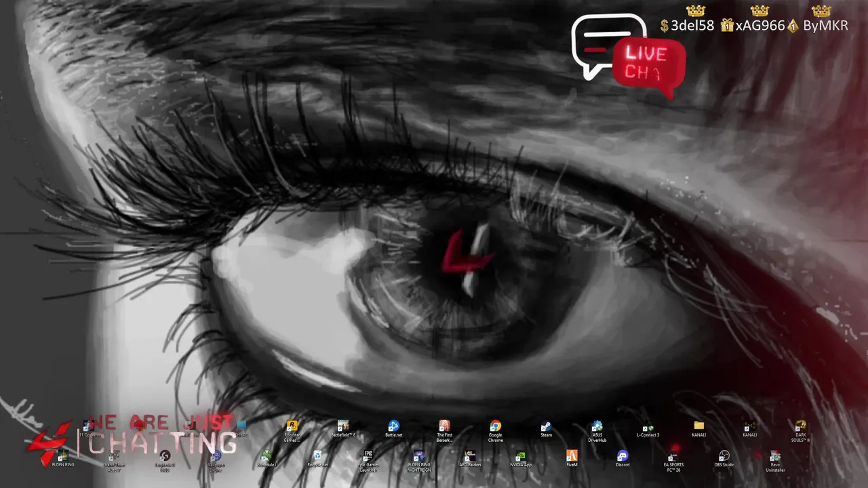This screenshot has width=868, height=488.
Task: Open Logitech G HUB shortcut
Action: 165,461
